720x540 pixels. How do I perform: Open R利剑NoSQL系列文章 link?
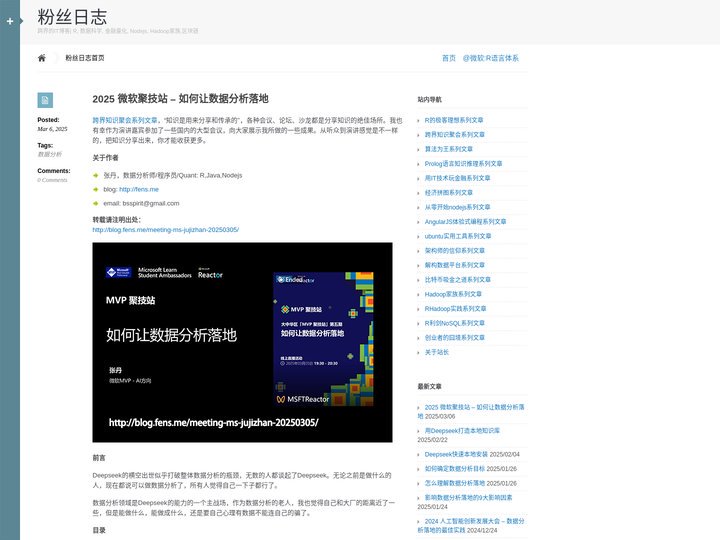[455, 323]
